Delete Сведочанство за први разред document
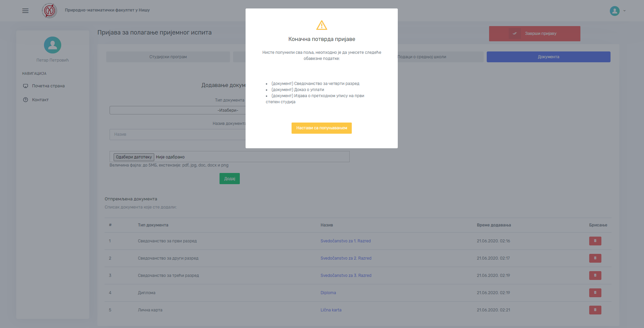The width and height of the screenshot is (644, 328). (x=595, y=241)
